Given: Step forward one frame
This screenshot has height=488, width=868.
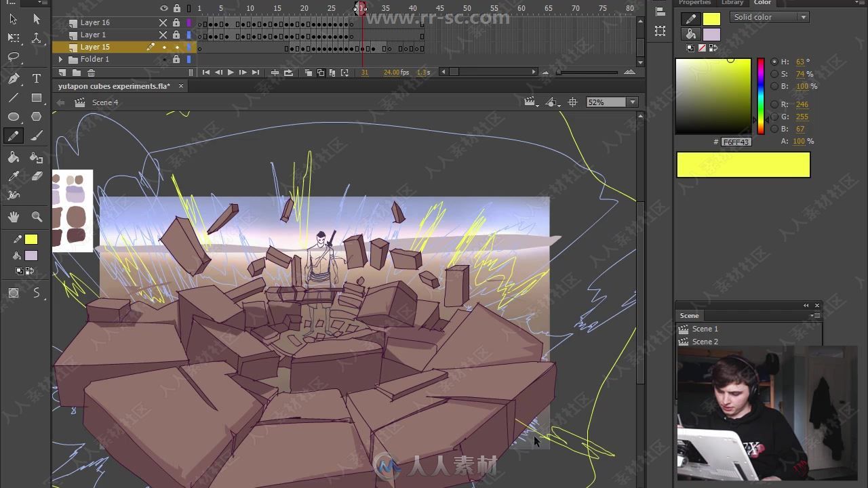Looking at the screenshot, I should coord(243,73).
